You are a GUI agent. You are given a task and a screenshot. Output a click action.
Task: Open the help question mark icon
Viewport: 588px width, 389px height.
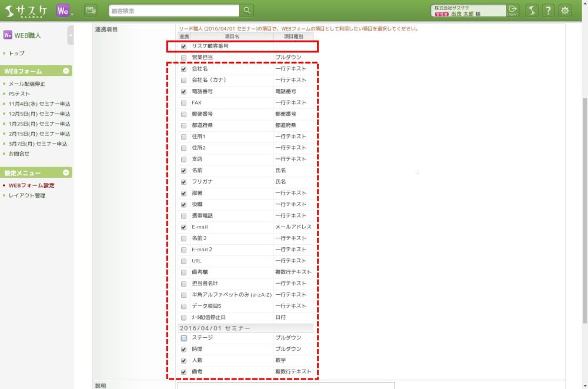click(548, 11)
